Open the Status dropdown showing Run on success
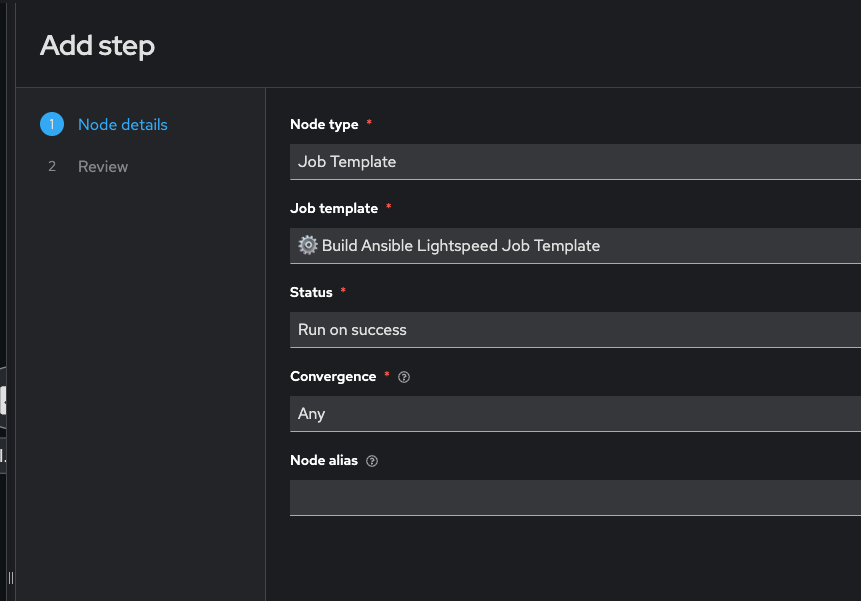The width and height of the screenshot is (861, 601). (x=575, y=329)
